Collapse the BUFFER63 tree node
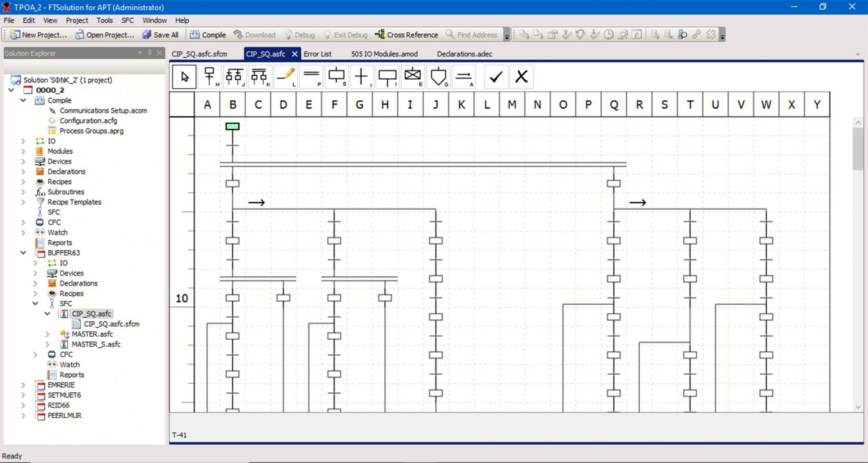This screenshot has width=868, height=463. (x=23, y=253)
